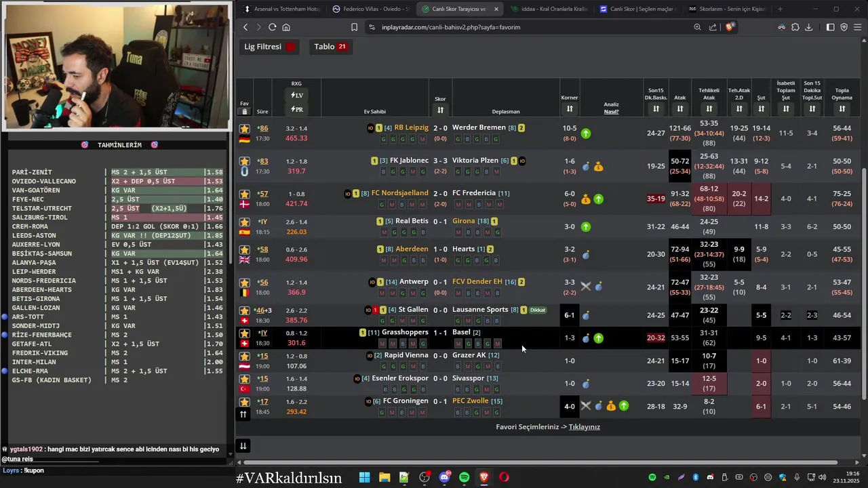Switch to Federico Viñas - Oviedo tab
868x488 pixels.
coord(370,9)
